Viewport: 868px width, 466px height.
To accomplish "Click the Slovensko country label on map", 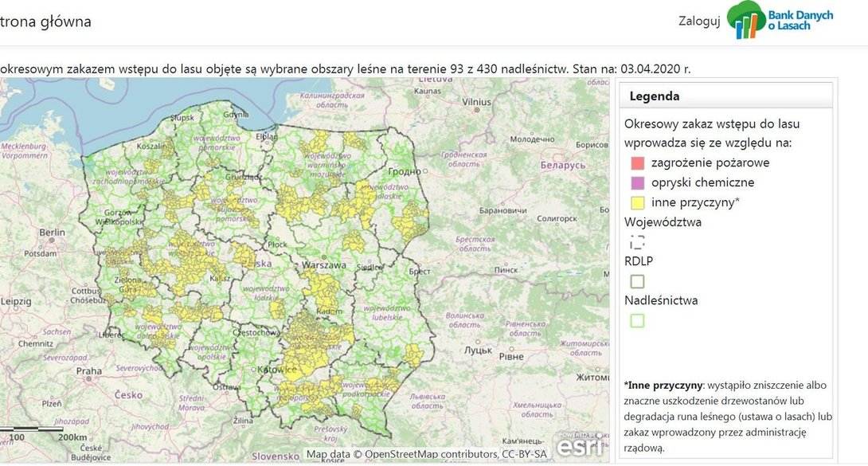I will pyautogui.click(x=276, y=456).
